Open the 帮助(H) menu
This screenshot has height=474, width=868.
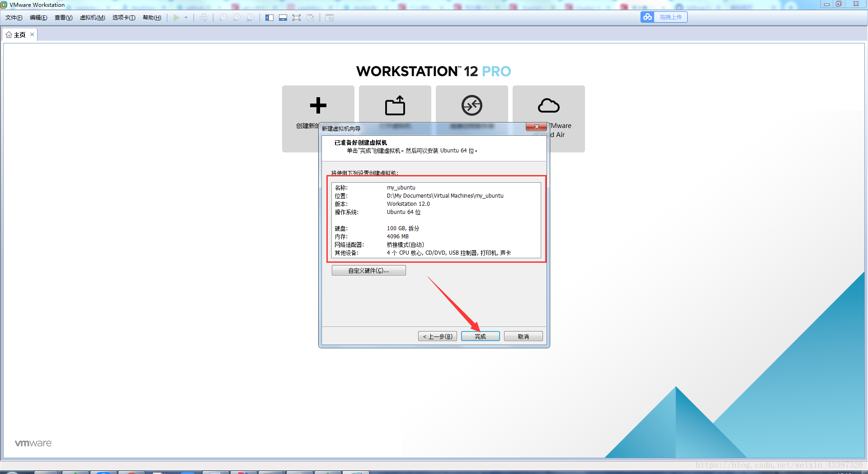point(152,18)
